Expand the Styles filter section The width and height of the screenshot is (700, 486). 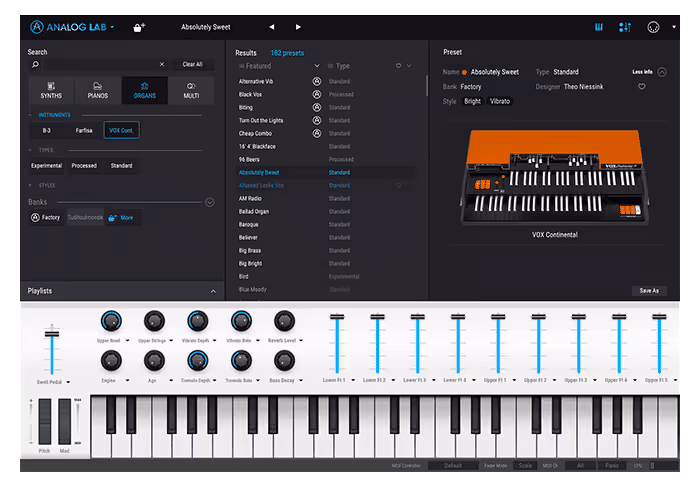(47, 185)
